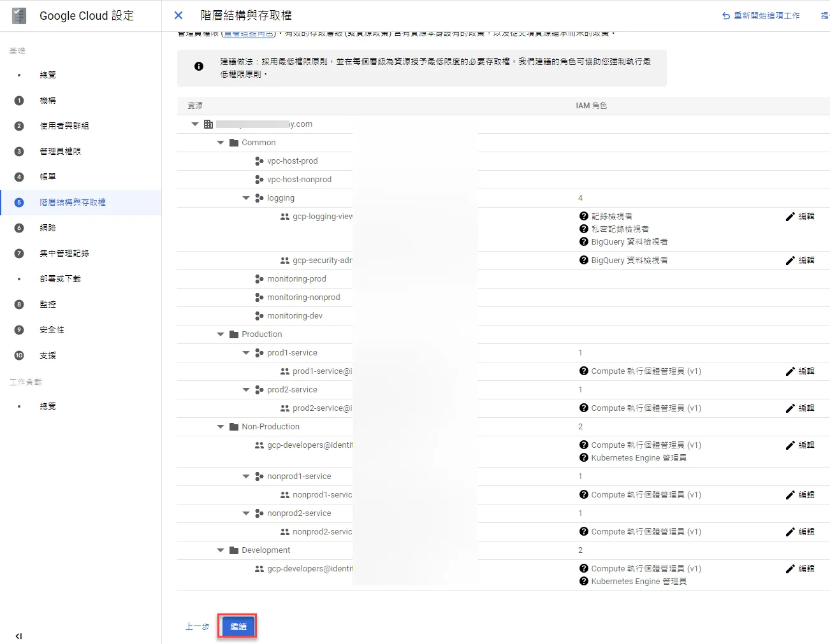The image size is (830, 644).
Task: Select the monitoring-prod project row
Action: 504,279
